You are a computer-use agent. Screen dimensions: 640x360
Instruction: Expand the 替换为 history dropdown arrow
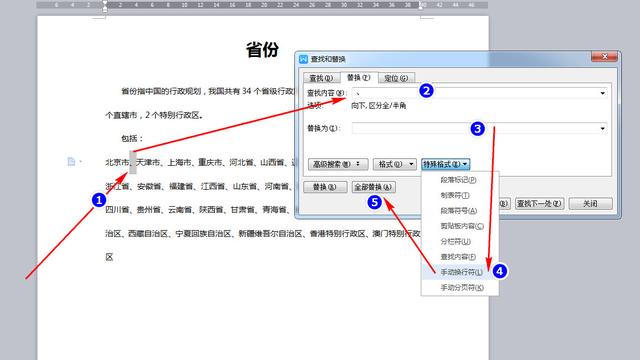tap(602, 128)
